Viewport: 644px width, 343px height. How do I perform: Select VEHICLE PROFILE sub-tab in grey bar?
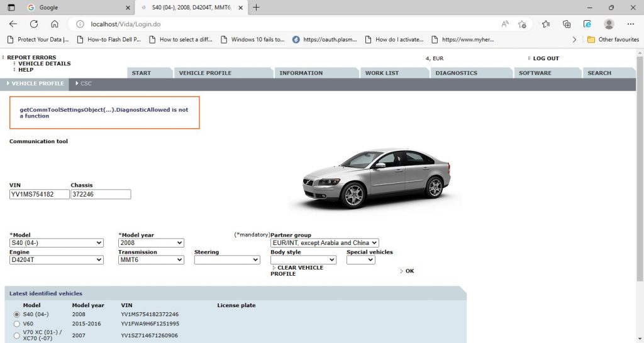pyautogui.click(x=35, y=84)
